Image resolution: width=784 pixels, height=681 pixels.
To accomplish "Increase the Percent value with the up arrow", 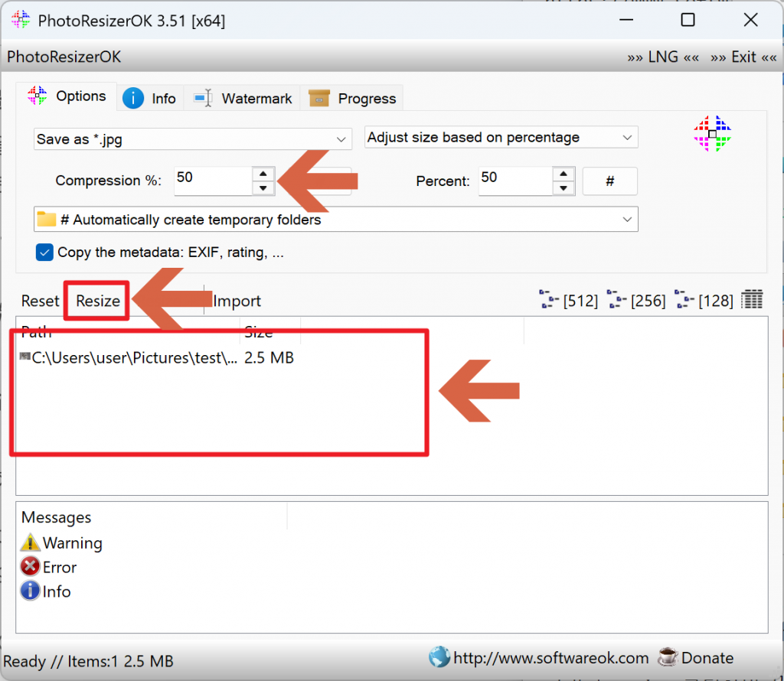I will tap(563, 174).
